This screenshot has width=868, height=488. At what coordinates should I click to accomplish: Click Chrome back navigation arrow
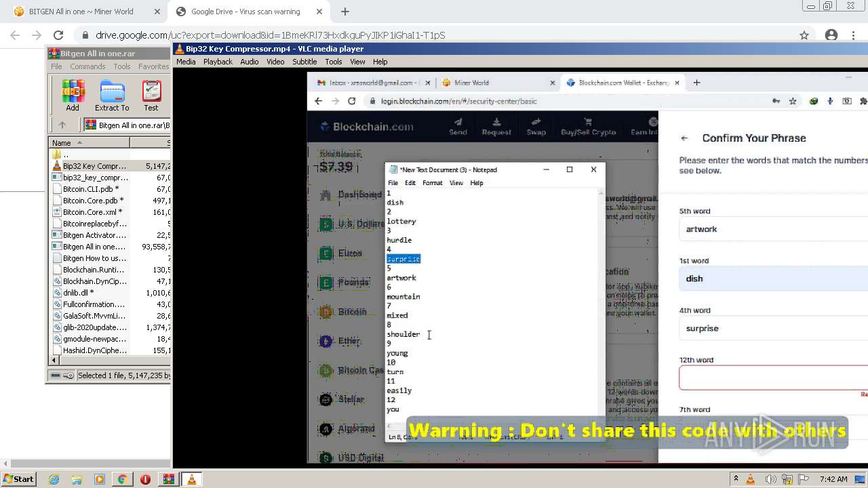[15, 35]
